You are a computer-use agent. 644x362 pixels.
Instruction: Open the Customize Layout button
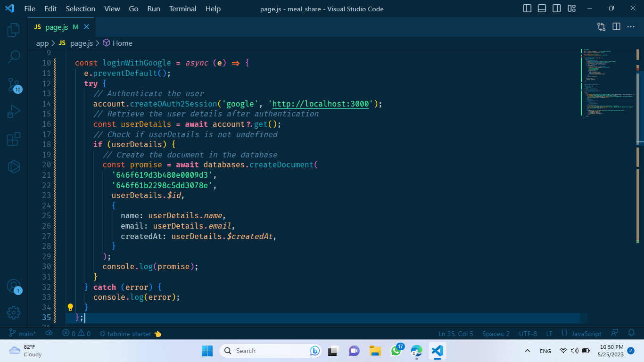pos(572,8)
